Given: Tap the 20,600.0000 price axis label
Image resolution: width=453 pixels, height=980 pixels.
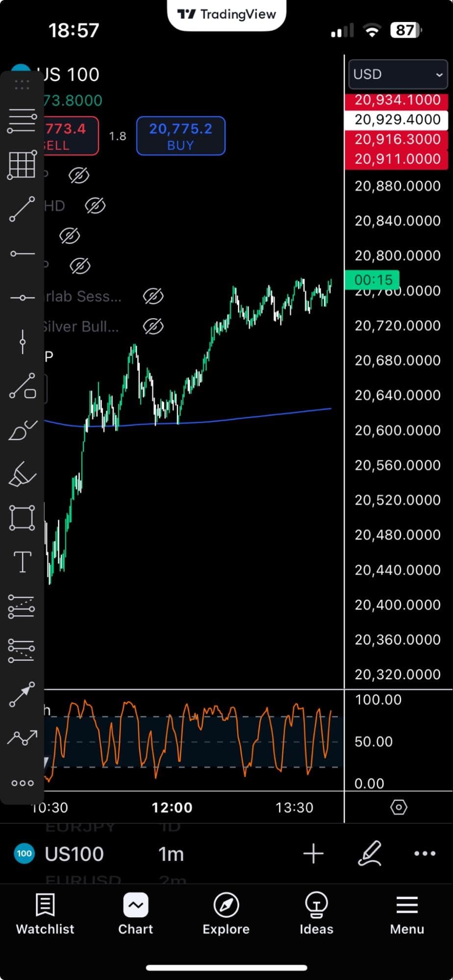Looking at the screenshot, I should [x=398, y=430].
